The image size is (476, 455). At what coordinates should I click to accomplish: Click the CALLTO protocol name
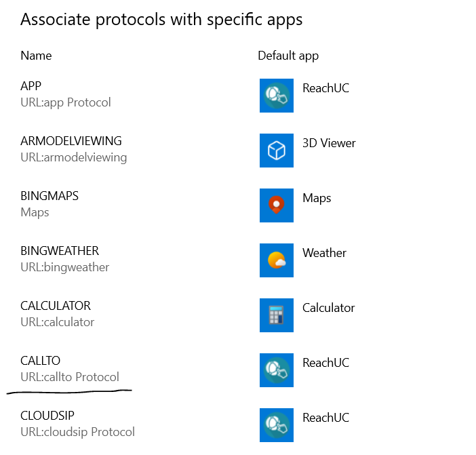(41, 361)
